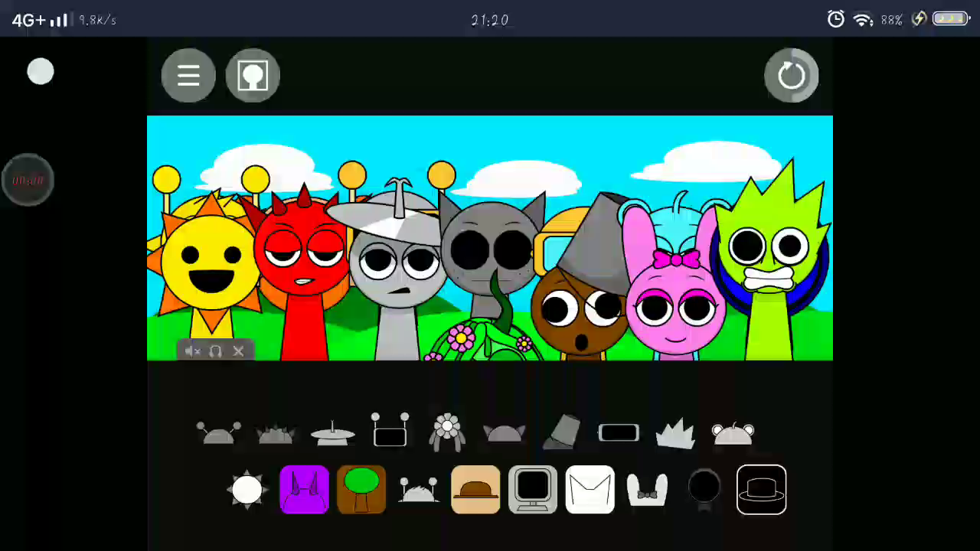Tap the 21:20 clock in status bar
Viewport: 980px width, 551px height.
(x=490, y=20)
